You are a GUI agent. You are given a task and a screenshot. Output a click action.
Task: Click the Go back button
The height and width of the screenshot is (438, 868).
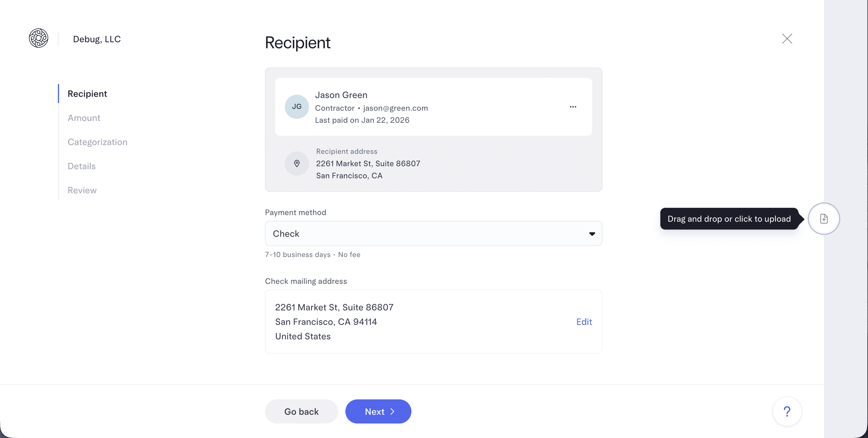click(x=301, y=411)
